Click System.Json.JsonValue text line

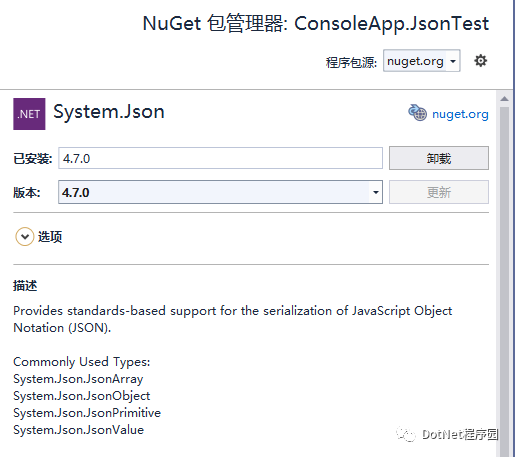(79, 430)
